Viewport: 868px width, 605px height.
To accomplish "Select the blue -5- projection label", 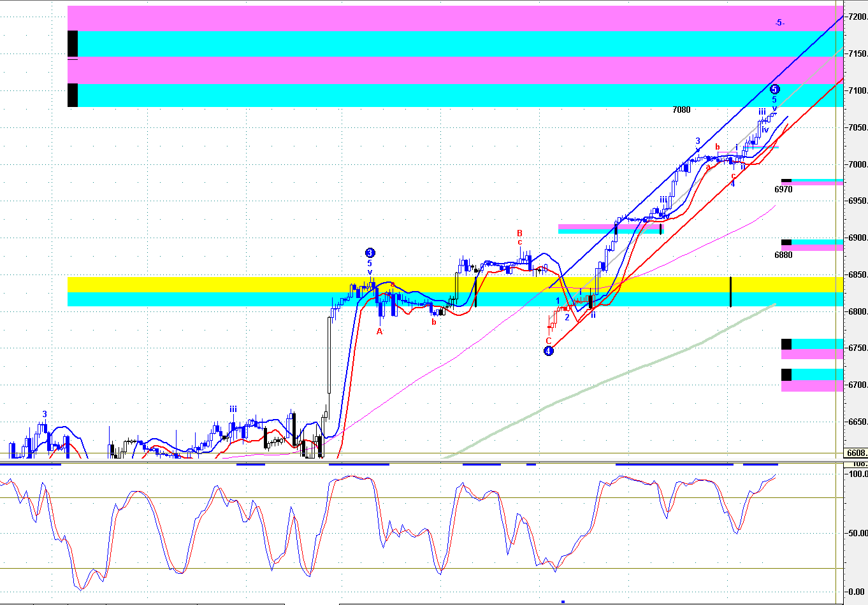I will click(779, 23).
